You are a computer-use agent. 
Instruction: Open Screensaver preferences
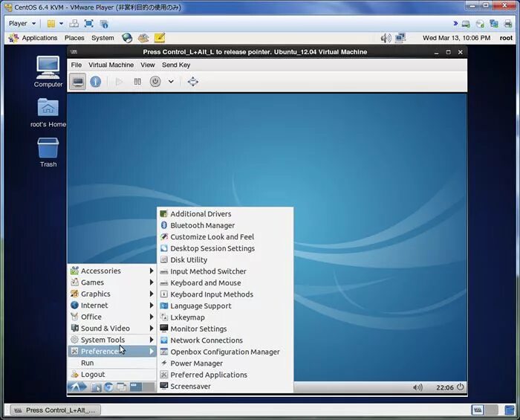click(225, 387)
